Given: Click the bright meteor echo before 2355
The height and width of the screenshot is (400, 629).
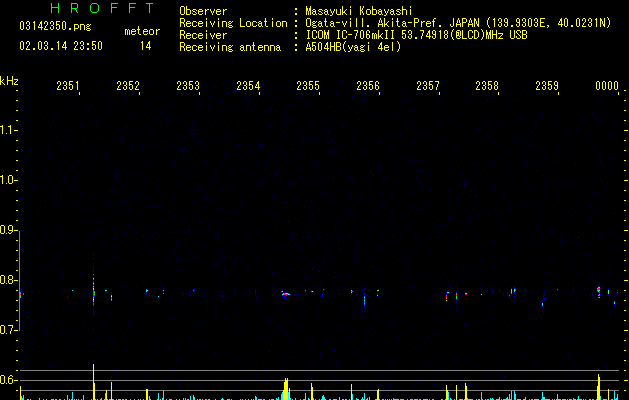Looking at the screenshot, I should [x=286, y=294].
